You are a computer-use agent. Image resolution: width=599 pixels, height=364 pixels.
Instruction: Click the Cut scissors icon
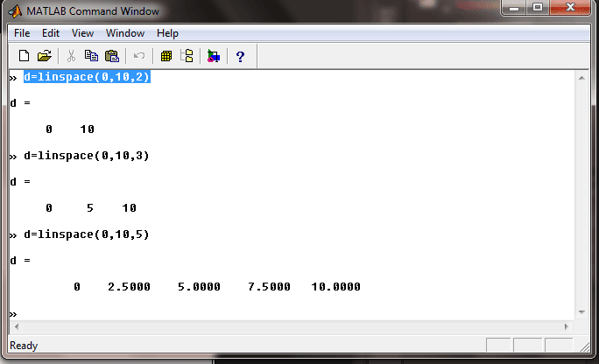click(x=71, y=56)
